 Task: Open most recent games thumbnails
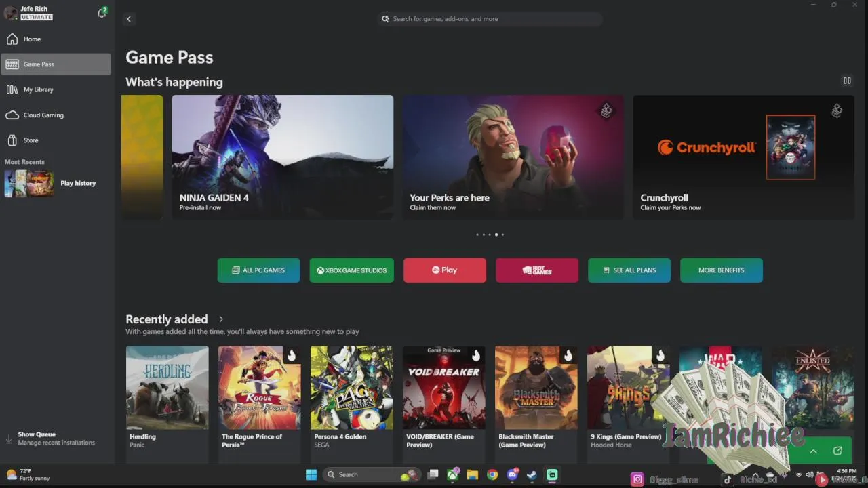(x=29, y=184)
